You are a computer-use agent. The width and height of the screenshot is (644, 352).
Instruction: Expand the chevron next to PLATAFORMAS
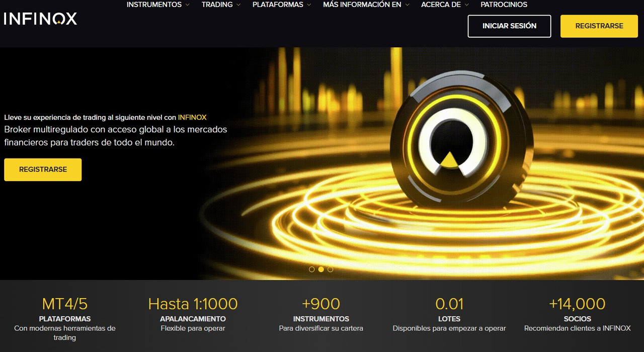click(x=309, y=5)
